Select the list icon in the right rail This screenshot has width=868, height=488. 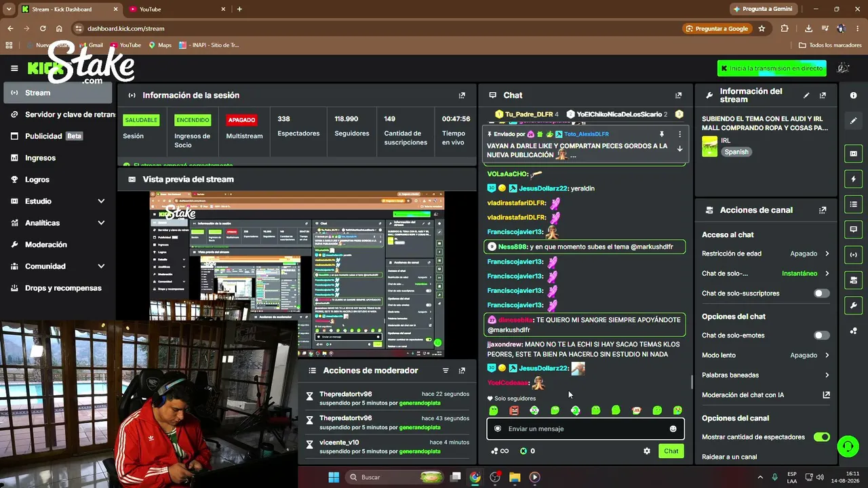(x=853, y=204)
